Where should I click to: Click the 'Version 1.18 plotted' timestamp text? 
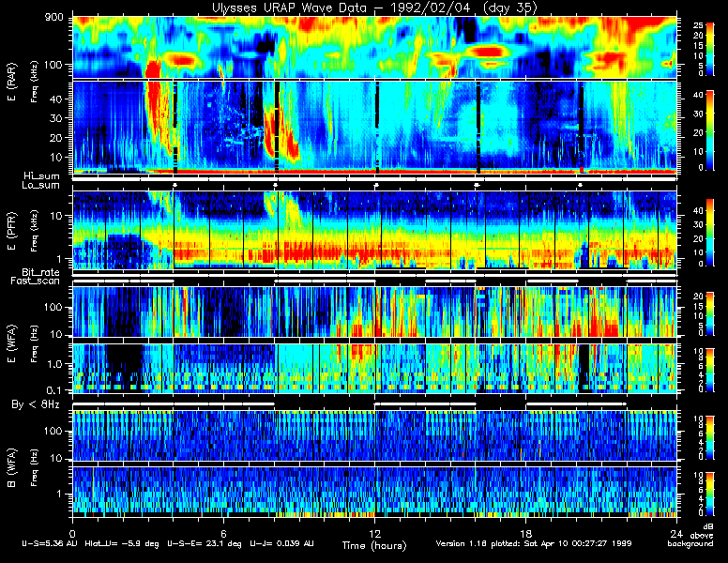[x=479, y=543]
